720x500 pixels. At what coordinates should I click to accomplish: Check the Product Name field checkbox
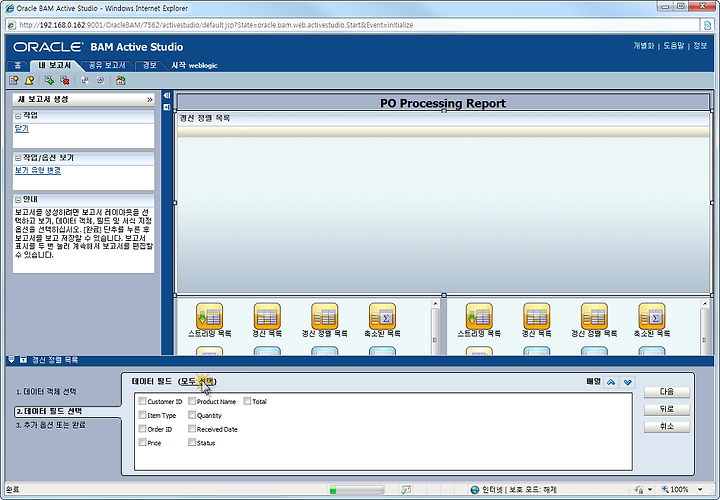click(192, 401)
